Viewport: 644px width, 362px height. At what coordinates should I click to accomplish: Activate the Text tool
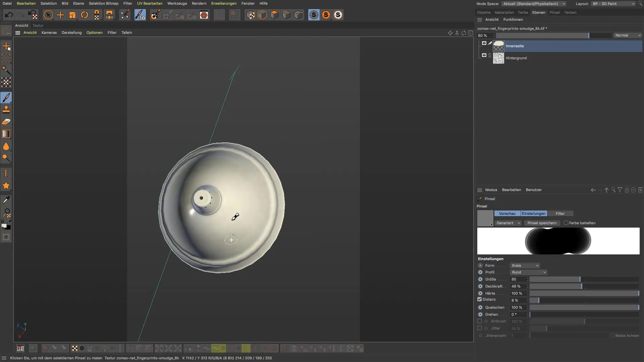click(x=6, y=173)
